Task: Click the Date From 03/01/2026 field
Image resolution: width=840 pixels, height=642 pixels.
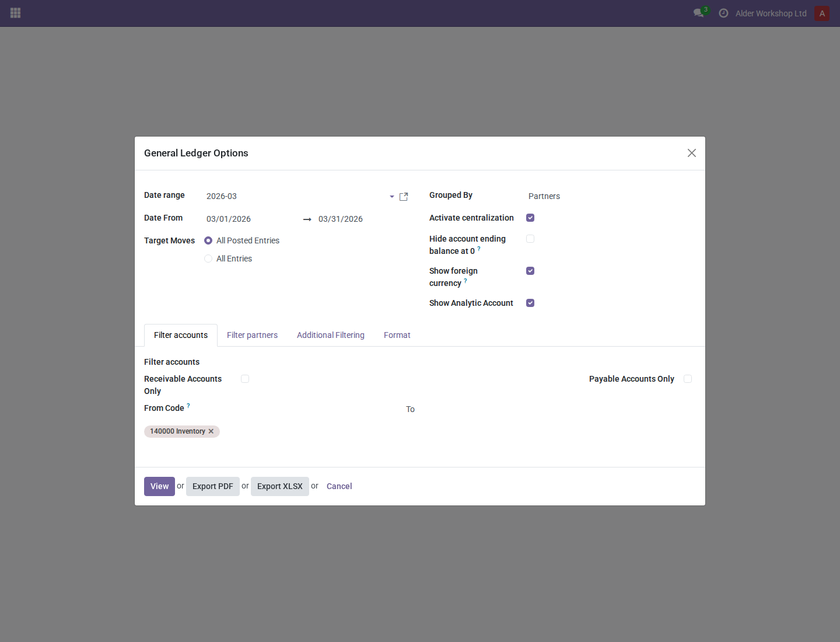Action: (251, 219)
